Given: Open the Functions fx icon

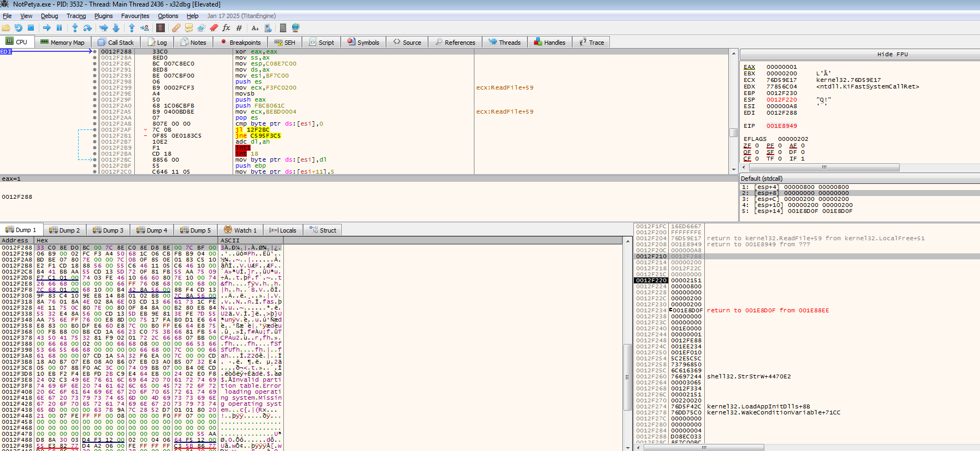Looking at the screenshot, I should pos(226,28).
